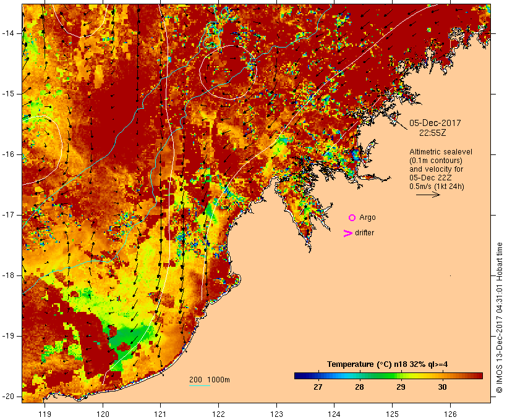Click the cyan 200m isobath legend line

pos(200,385)
